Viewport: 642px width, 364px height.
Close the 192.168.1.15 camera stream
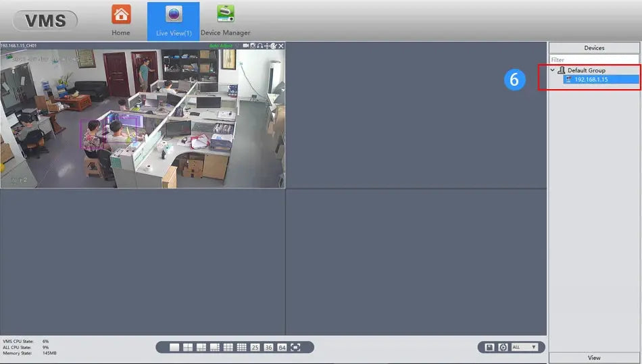point(281,46)
